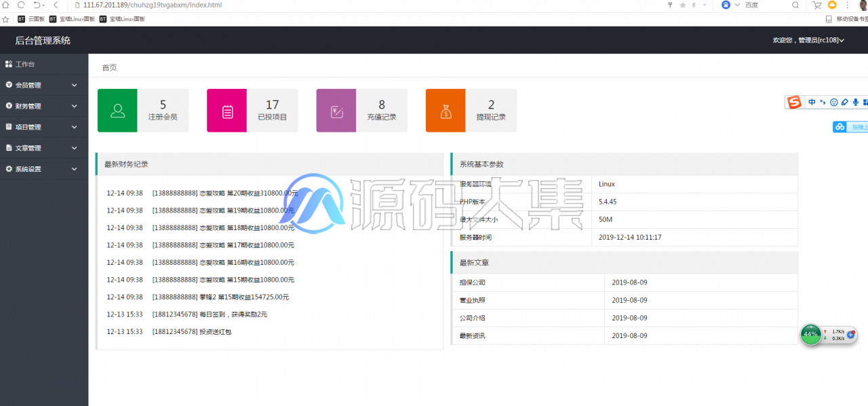Image resolution: width=868 pixels, height=406 pixels.
Task: Open the browser three-dot menu
Action: point(847,5)
